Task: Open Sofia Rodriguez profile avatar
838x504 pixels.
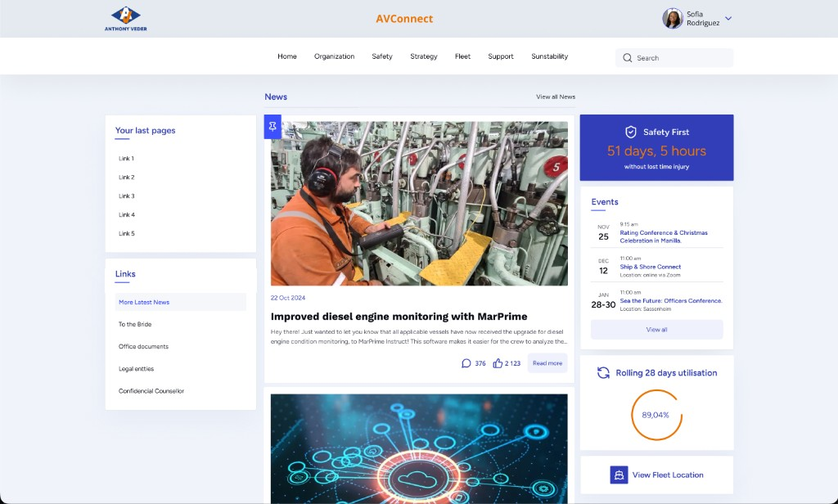Action: pyautogui.click(x=673, y=18)
